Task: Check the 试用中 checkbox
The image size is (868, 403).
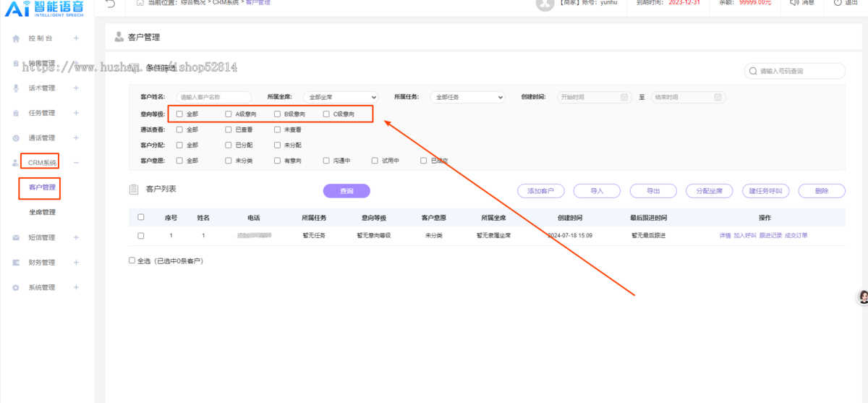Action: 375,161
